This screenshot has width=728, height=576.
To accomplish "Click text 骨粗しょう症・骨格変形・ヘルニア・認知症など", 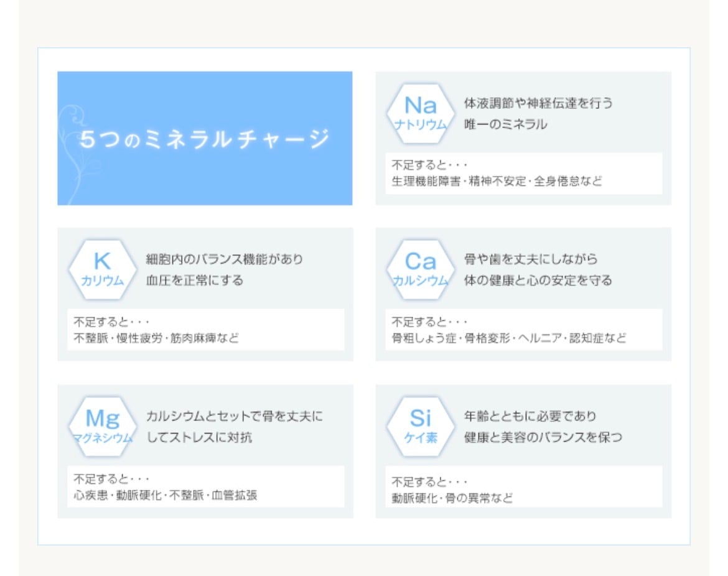I will pyautogui.click(x=509, y=338).
